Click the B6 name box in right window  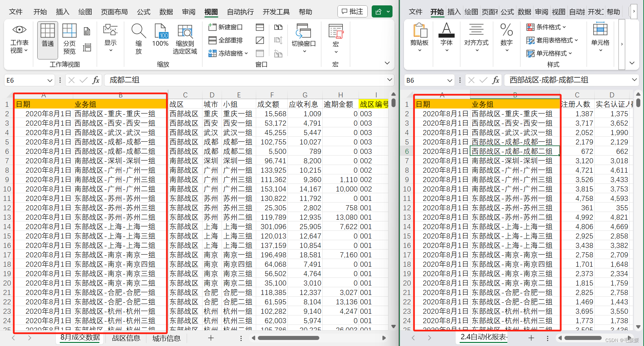tap(425, 80)
